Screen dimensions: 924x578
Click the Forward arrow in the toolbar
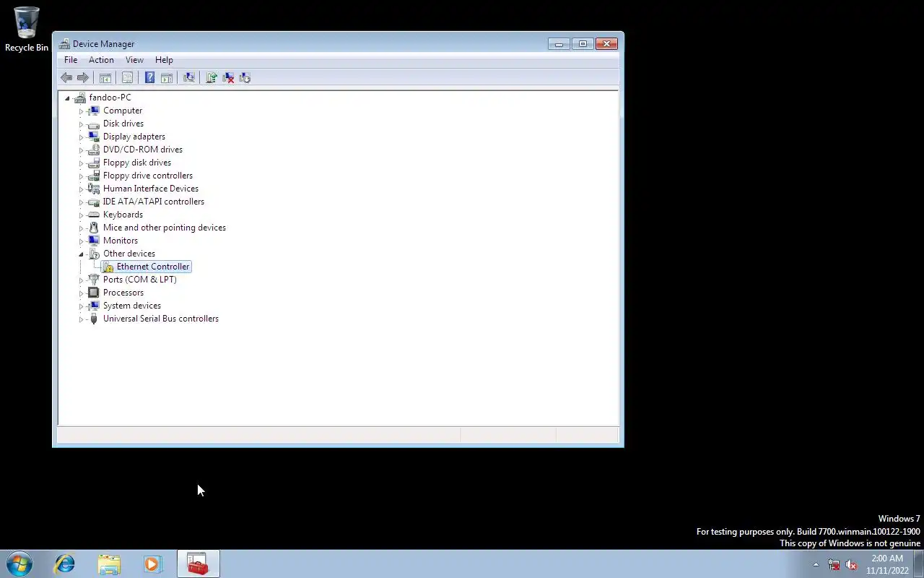click(82, 77)
